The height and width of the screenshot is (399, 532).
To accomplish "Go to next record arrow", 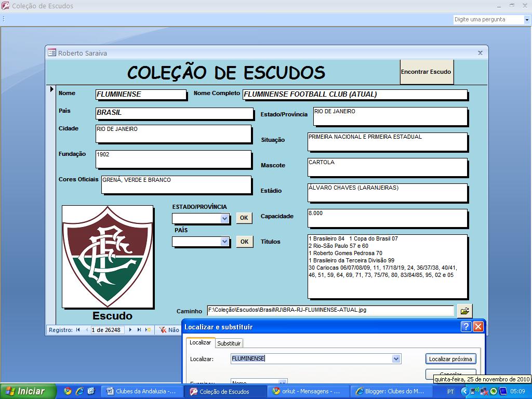I will [130, 330].
